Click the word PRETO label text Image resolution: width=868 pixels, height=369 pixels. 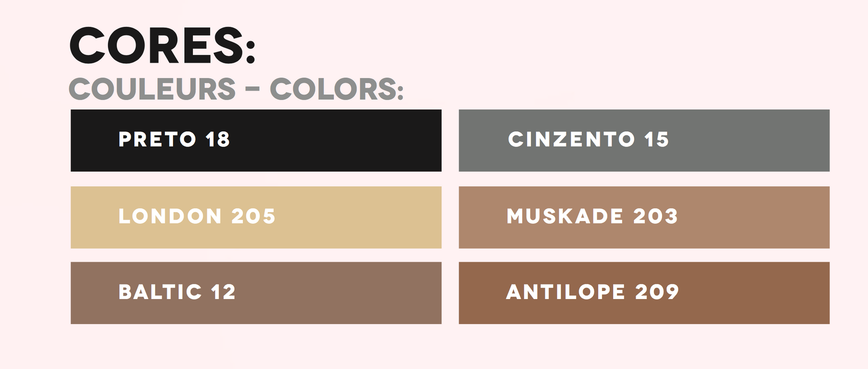pos(157,139)
